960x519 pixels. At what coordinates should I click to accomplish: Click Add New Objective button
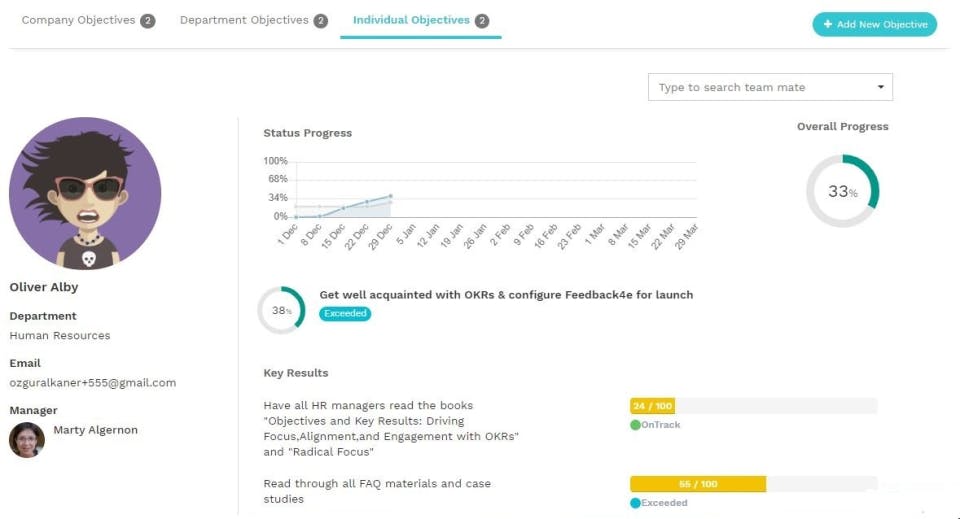tap(874, 24)
